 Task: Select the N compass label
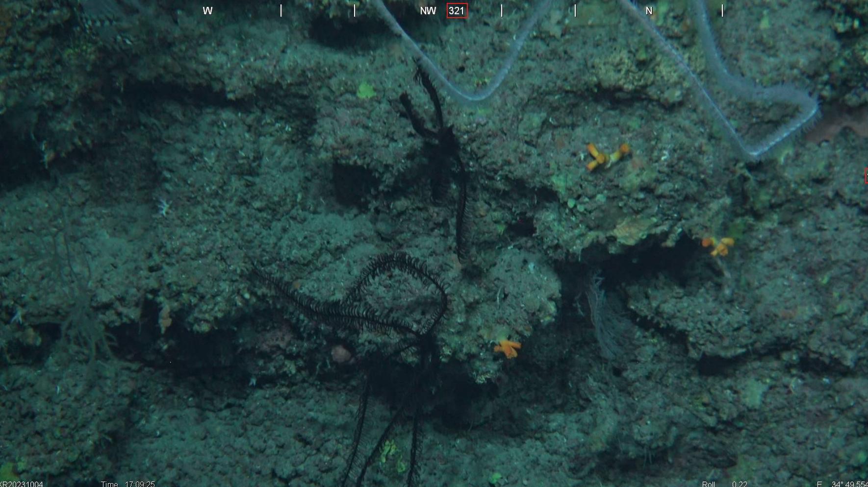pos(649,11)
